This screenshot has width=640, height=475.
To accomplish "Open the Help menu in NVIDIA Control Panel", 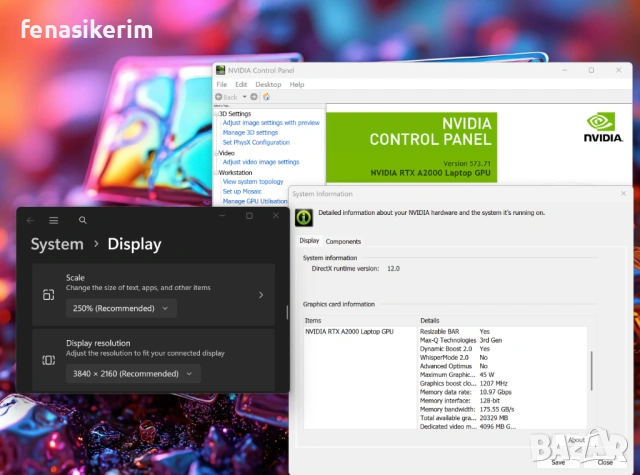I will (x=297, y=84).
